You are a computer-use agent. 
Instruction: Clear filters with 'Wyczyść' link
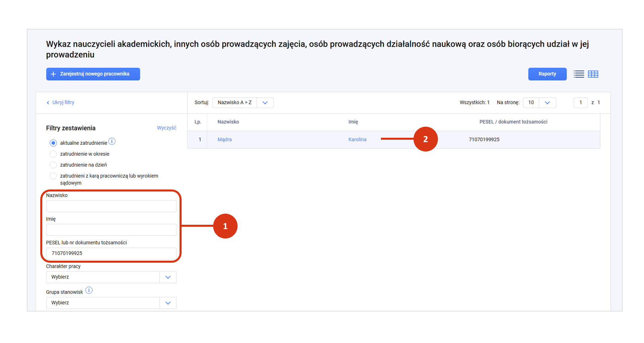pyautogui.click(x=166, y=128)
